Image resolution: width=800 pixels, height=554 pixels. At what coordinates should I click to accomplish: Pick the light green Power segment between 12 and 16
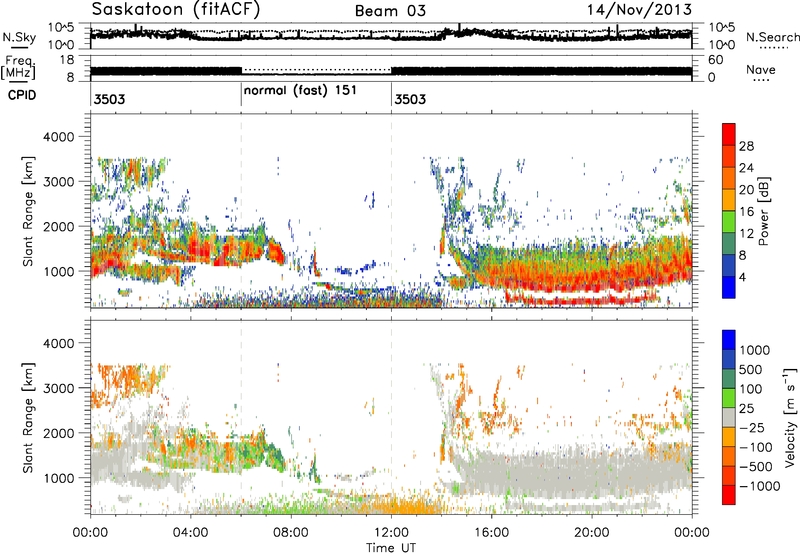(729, 222)
